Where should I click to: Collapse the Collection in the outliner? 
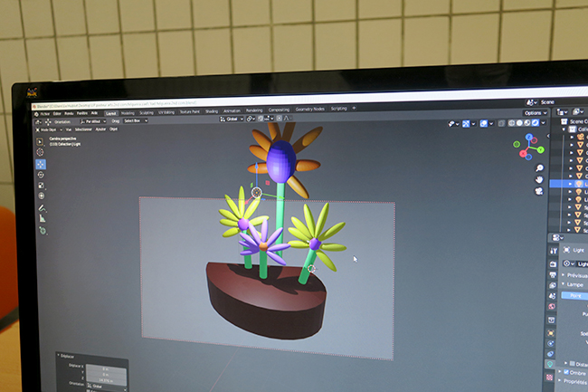pyautogui.click(x=564, y=129)
